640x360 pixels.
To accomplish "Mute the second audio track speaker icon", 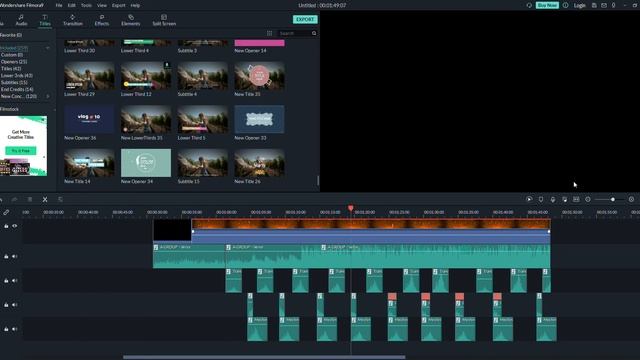I will point(14,280).
